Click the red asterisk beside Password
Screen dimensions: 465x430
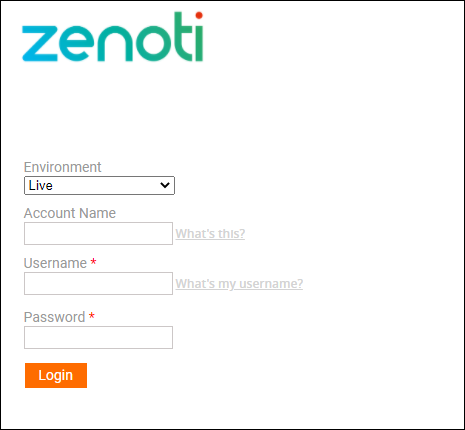tap(92, 316)
